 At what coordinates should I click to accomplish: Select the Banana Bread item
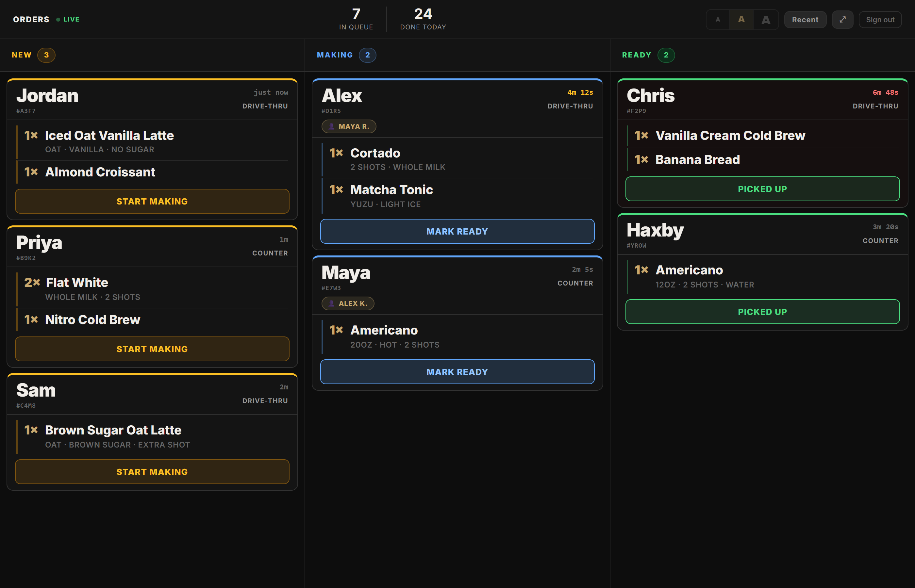pos(762,160)
